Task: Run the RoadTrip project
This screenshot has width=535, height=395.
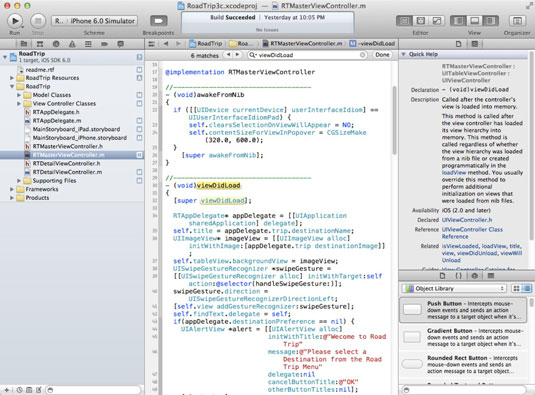Action: (15, 21)
